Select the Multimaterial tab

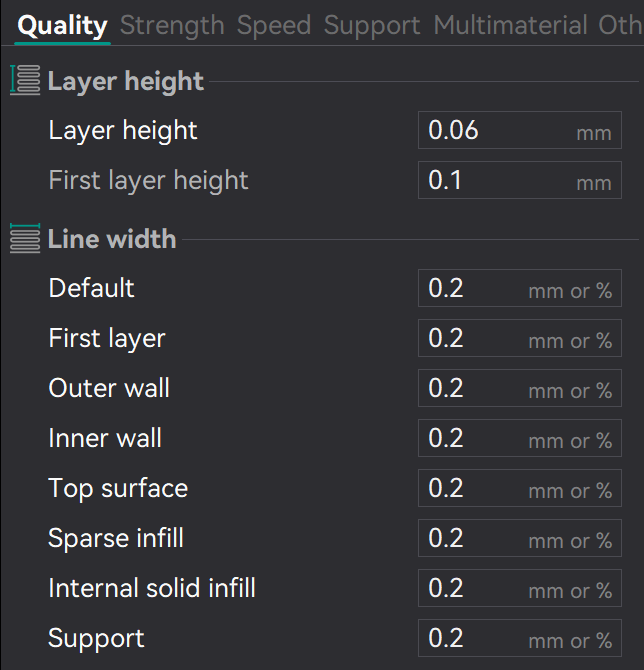click(510, 25)
